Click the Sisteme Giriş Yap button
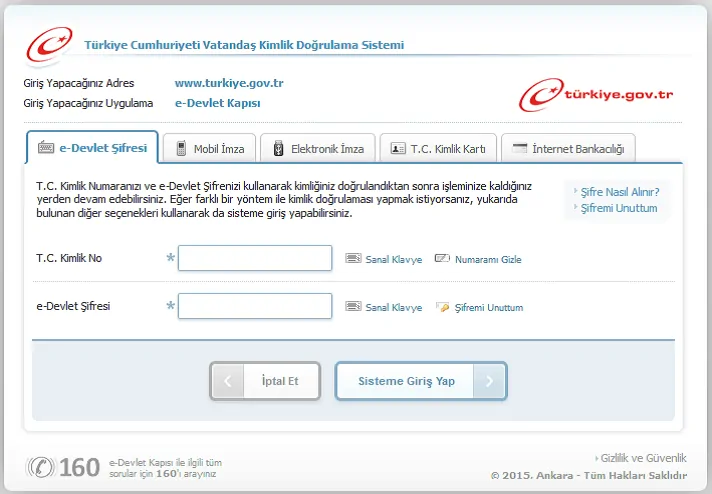Screen dimensions: 712x494 421,381
